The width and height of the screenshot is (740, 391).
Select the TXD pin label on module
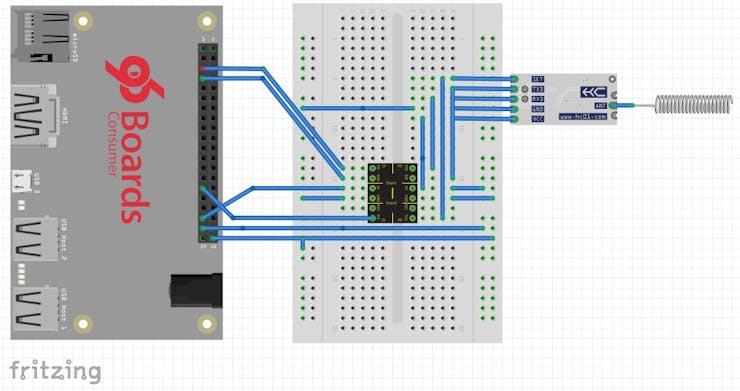coord(538,89)
